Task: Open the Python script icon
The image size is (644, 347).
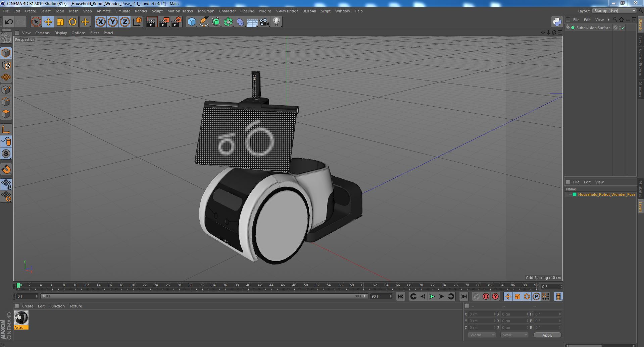Action: 557,22
